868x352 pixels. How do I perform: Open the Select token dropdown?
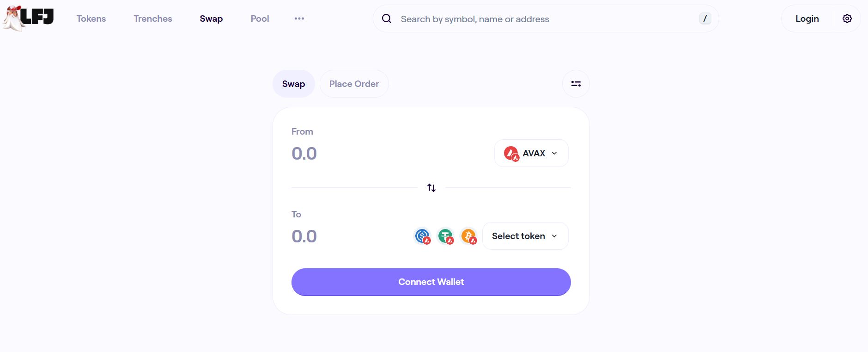[x=525, y=236]
